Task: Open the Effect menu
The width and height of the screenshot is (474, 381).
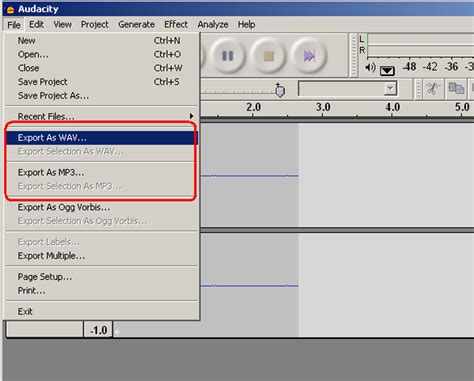Action: (x=176, y=24)
